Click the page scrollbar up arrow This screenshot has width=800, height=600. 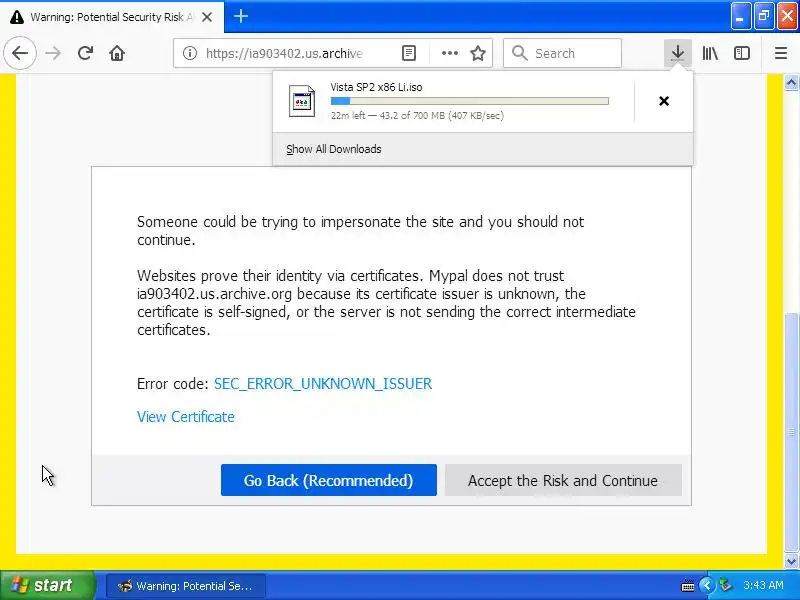[x=791, y=83]
